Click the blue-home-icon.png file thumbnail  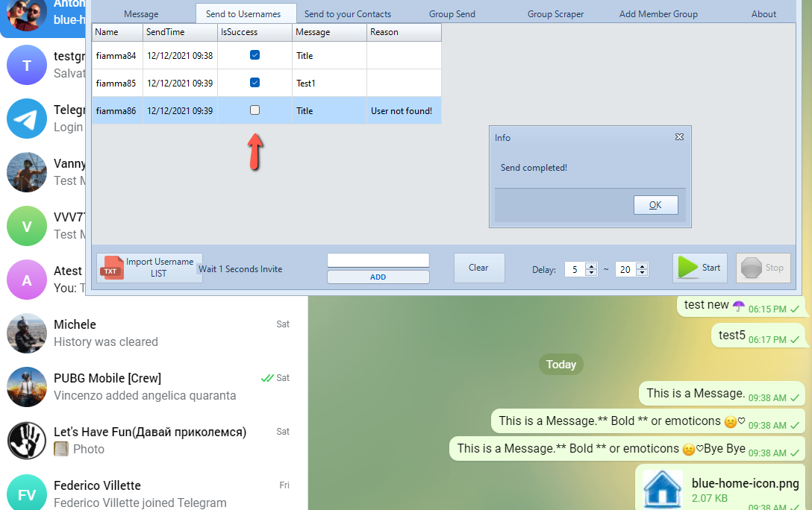point(663,488)
